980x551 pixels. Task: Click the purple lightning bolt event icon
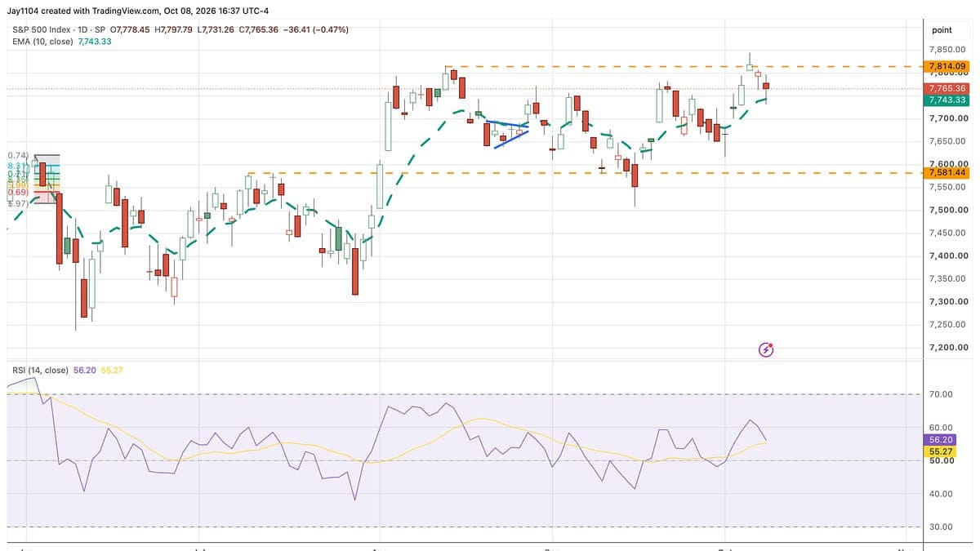tap(766, 349)
